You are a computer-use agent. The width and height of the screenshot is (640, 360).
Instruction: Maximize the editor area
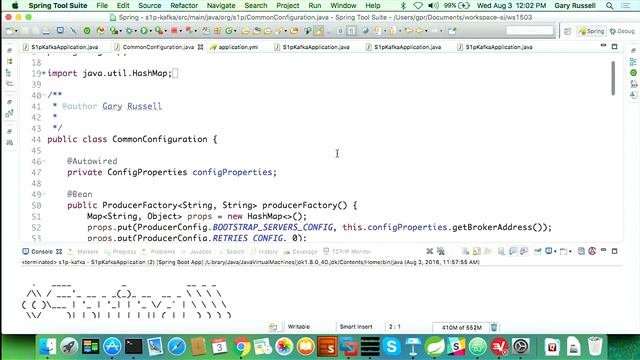click(x=614, y=47)
